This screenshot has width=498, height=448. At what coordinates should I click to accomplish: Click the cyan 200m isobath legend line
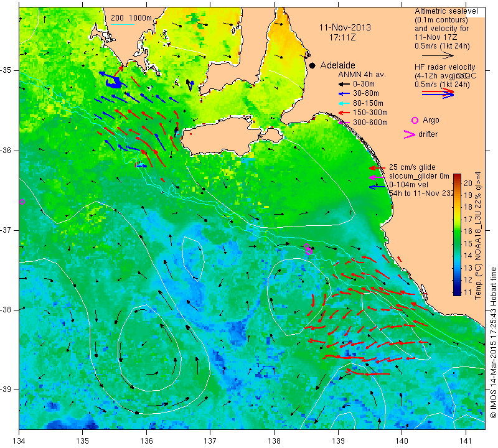(123, 24)
